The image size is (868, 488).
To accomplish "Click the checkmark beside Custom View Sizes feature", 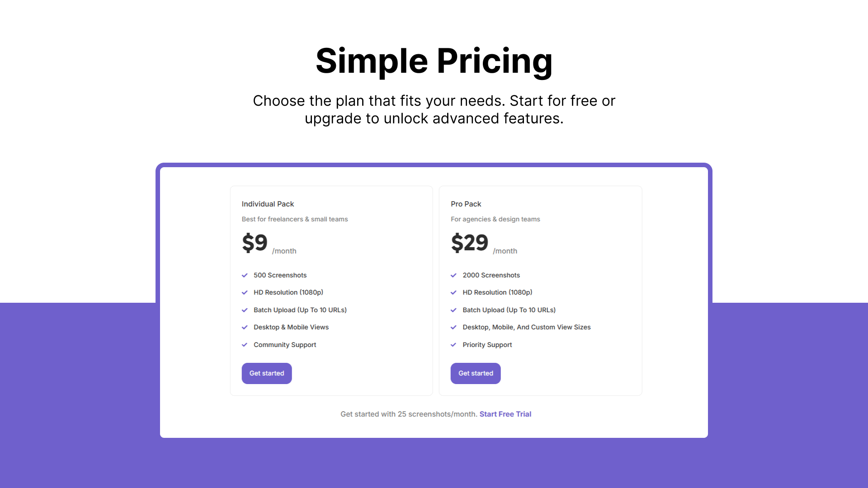I will point(454,327).
